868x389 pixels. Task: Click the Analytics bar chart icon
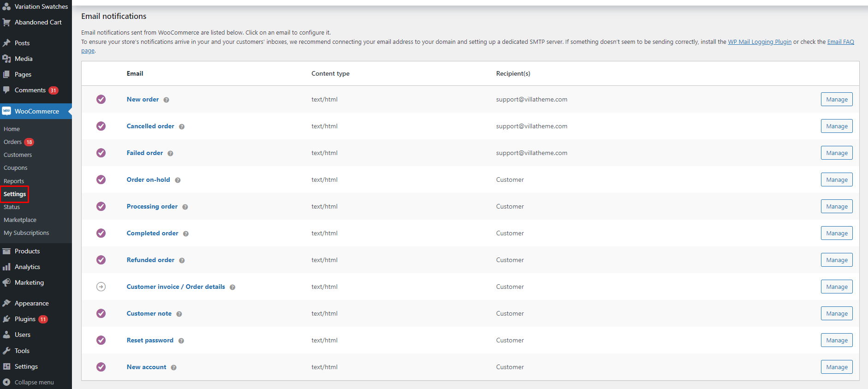tap(6, 267)
